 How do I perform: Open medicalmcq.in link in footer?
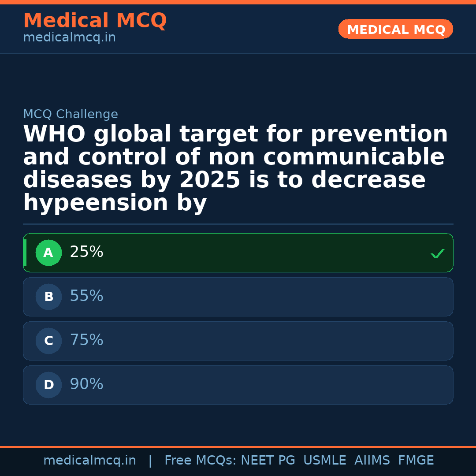tap(89, 461)
